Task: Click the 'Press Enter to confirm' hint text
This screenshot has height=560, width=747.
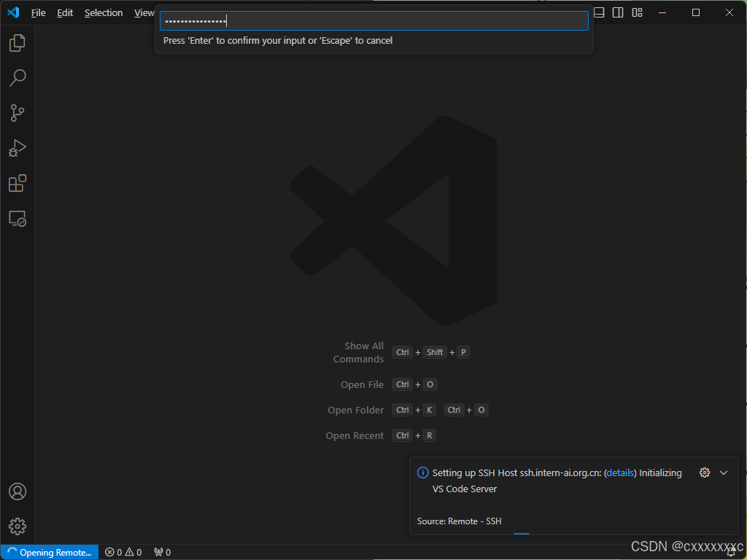Action: point(278,41)
